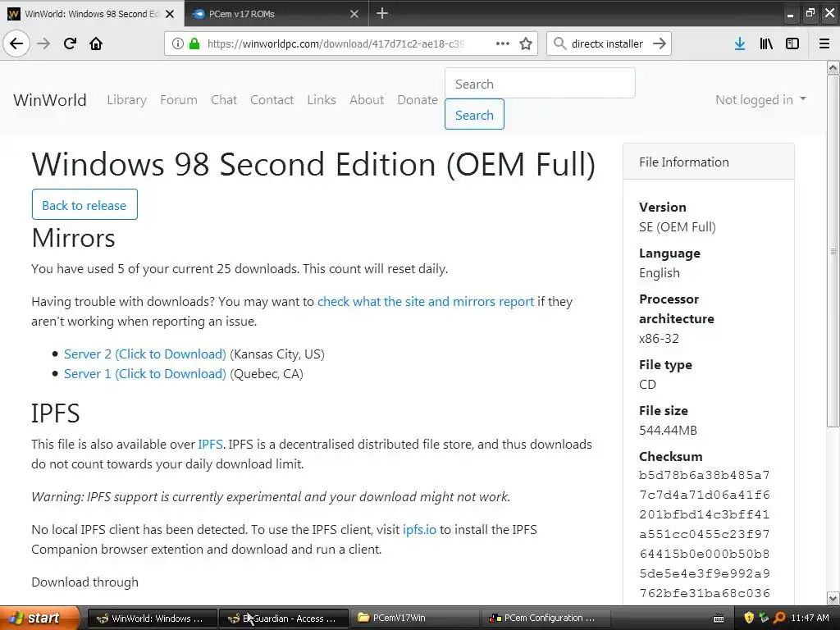Open the IPFS link in the paragraph
Image resolution: width=840 pixels, height=630 pixels.
click(210, 444)
